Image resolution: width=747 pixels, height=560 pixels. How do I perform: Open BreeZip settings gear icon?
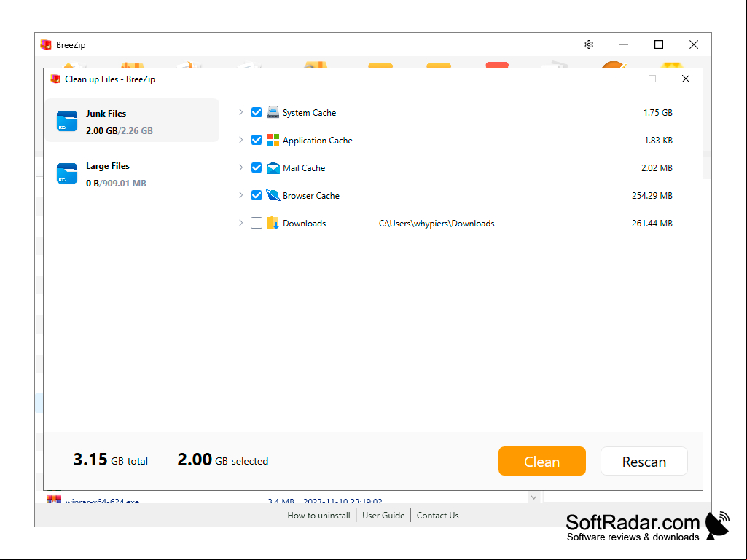(x=589, y=44)
